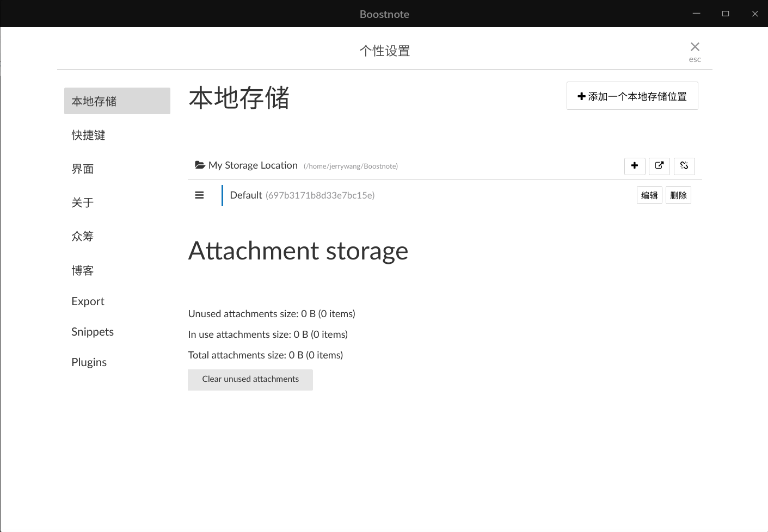Close preferences with the X esc icon
This screenshot has height=532, width=768.
tap(695, 47)
